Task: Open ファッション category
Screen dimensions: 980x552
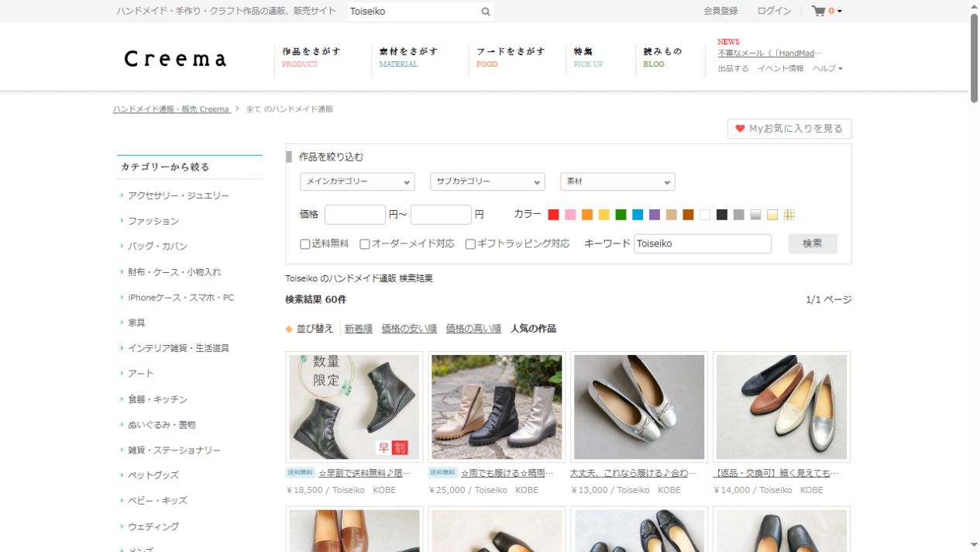Action: click(x=153, y=222)
